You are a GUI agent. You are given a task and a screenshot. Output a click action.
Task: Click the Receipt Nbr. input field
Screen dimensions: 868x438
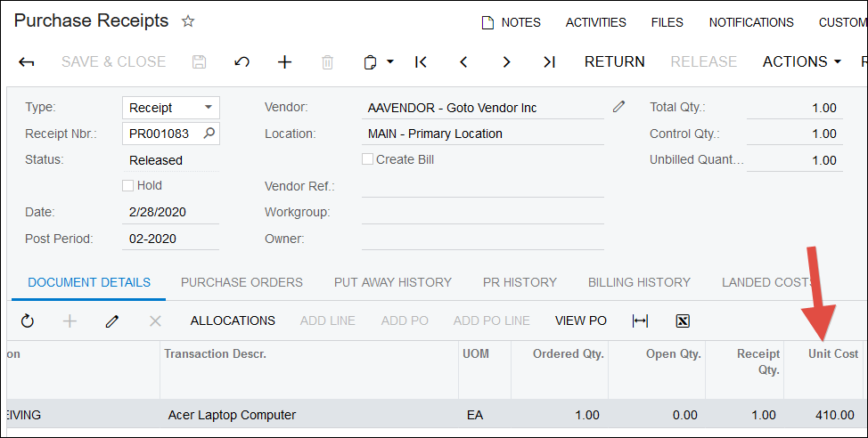(164, 134)
